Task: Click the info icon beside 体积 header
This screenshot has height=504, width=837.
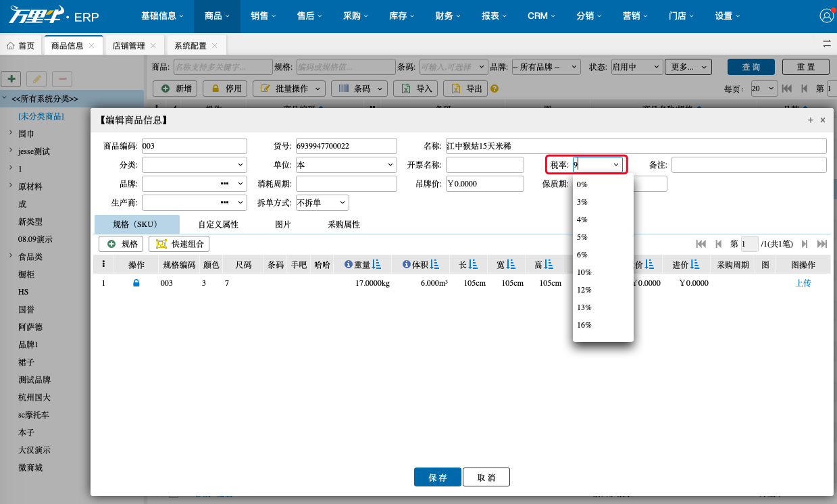Action: coord(407,265)
